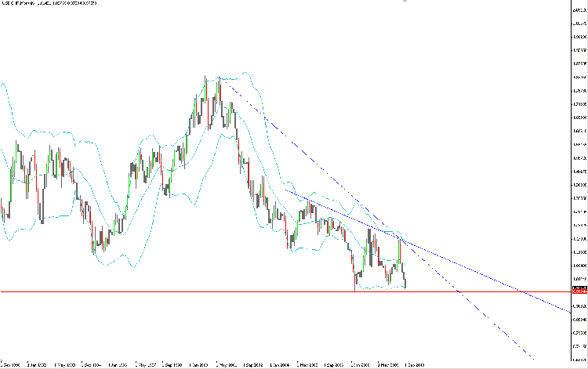Select the shallow dotted blue trendline

coord(427,251)
